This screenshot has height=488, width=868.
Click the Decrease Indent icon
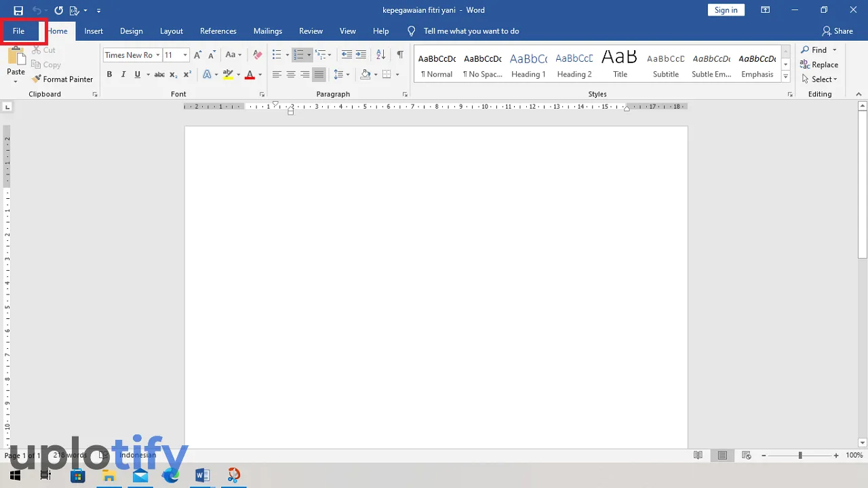click(x=347, y=55)
